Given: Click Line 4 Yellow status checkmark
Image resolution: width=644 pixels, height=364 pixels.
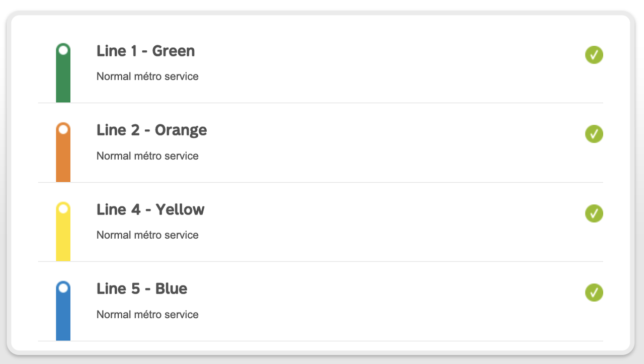Looking at the screenshot, I should (x=594, y=213).
